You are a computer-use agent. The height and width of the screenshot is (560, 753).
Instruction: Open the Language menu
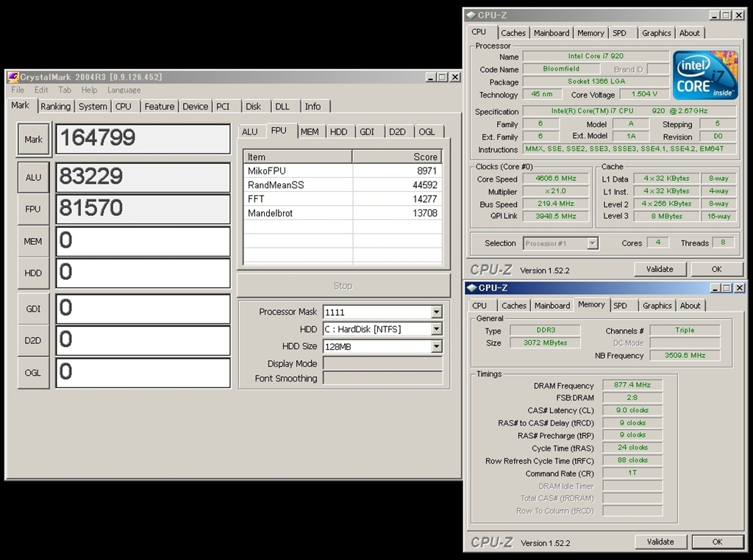coord(124,90)
